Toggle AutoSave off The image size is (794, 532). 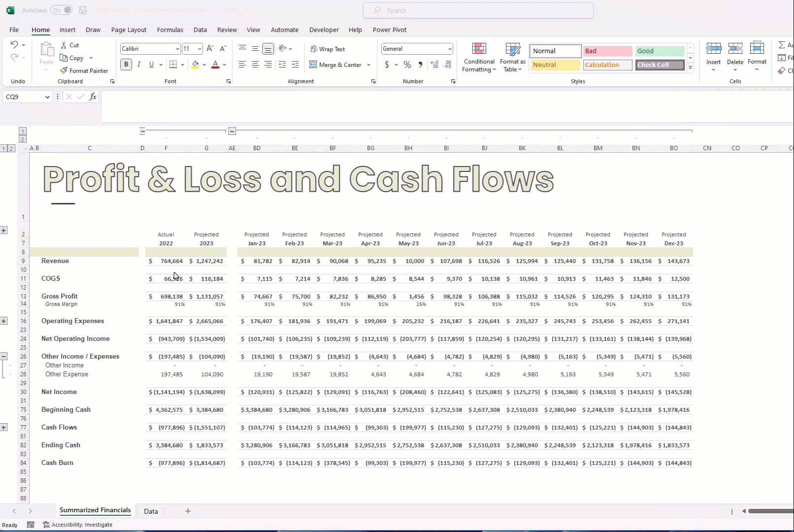[61, 10]
